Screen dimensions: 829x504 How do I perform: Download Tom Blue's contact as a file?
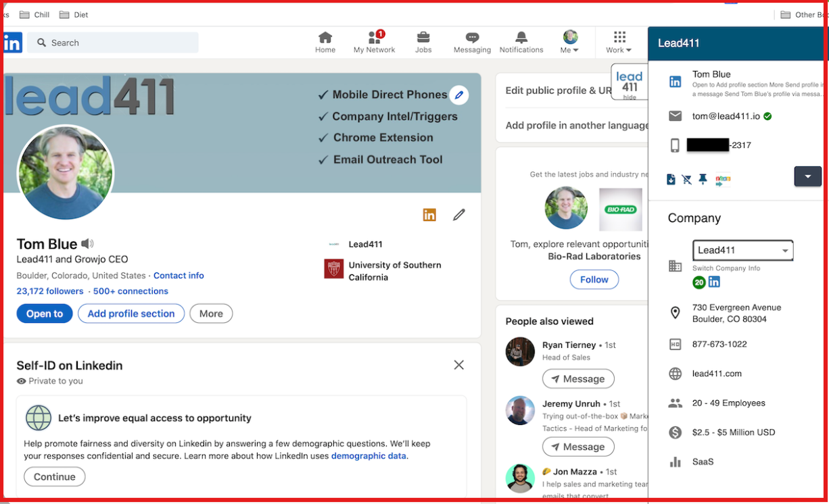pos(671,179)
